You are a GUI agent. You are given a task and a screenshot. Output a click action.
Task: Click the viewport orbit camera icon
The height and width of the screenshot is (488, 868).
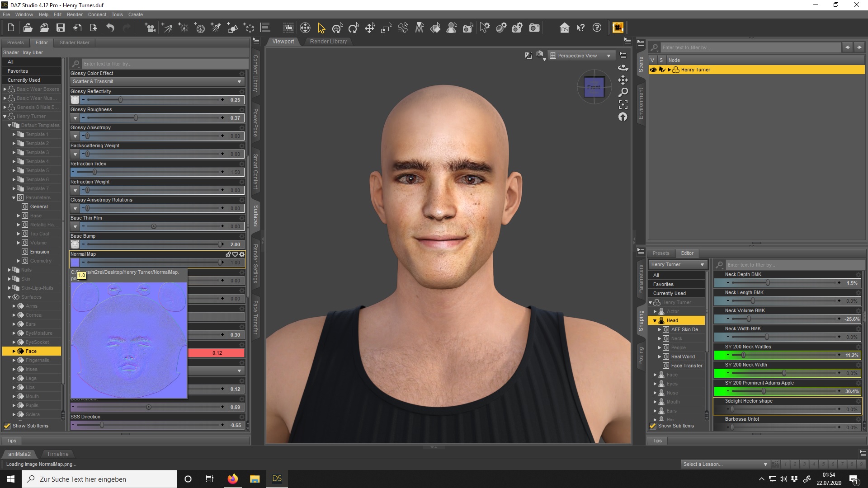coord(623,68)
